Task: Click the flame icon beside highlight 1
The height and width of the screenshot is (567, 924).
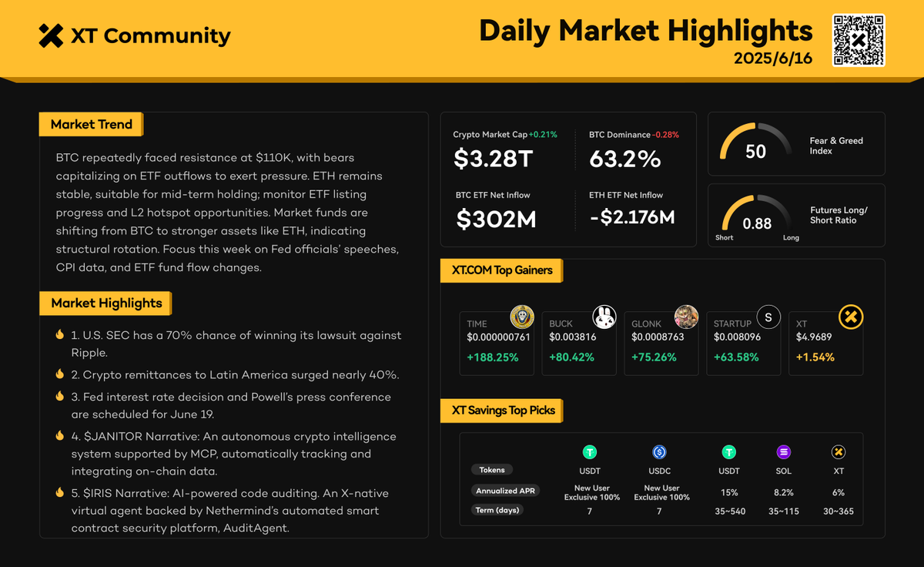Action: point(59,335)
